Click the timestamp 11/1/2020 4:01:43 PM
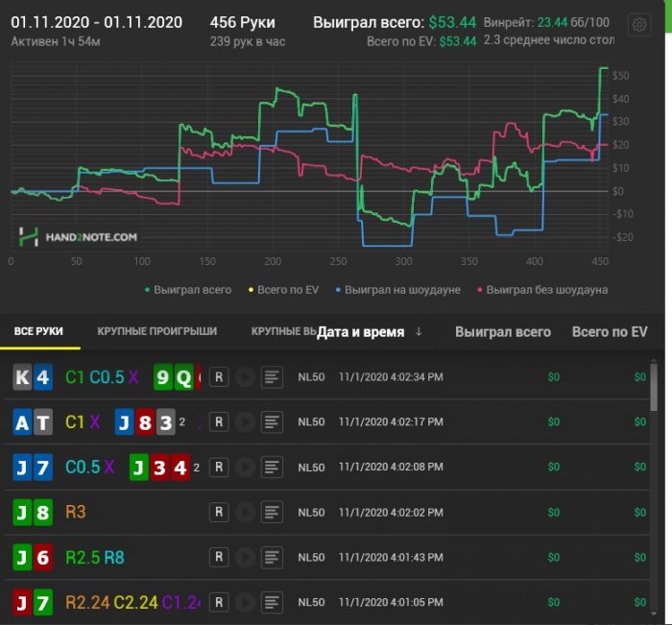 pos(391,557)
